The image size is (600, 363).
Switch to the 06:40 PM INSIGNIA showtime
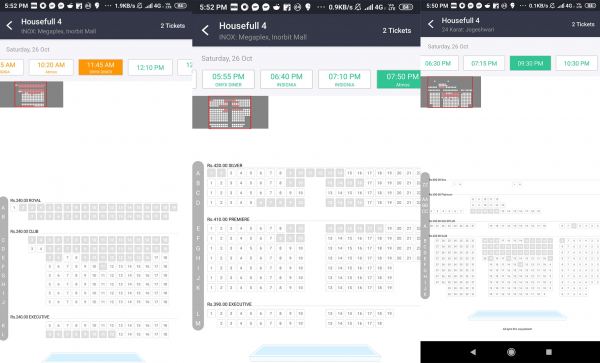coord(286,79)
